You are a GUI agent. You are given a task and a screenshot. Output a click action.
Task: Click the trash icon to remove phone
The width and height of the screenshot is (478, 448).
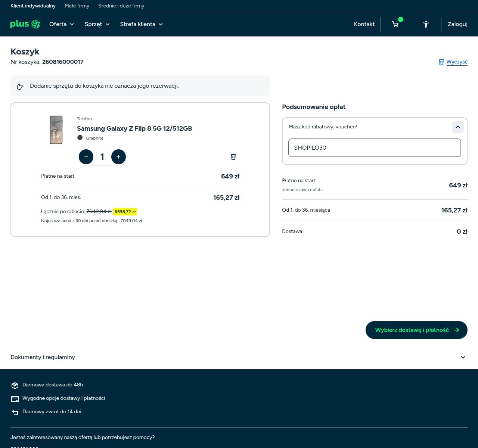[233, 157]
